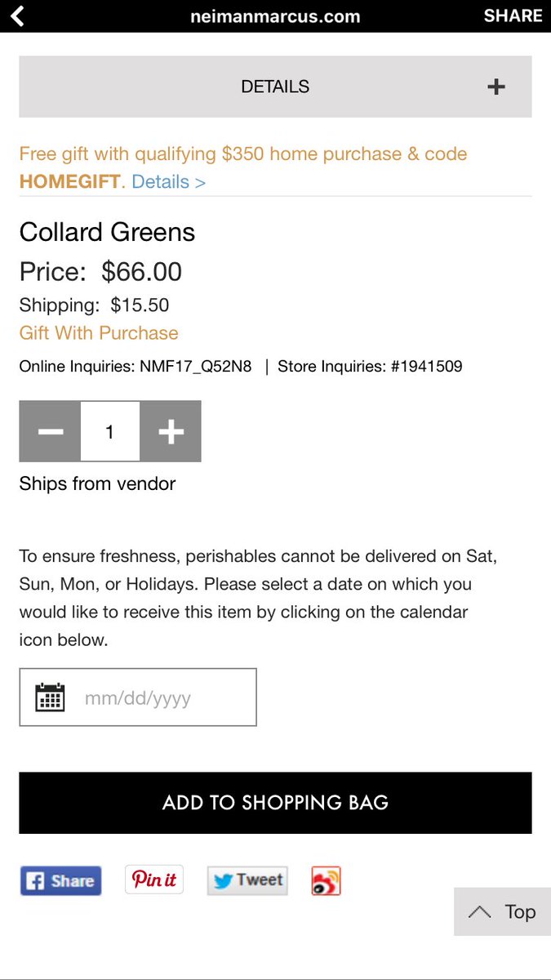Select the quantity field showing 1

point(110,431)
